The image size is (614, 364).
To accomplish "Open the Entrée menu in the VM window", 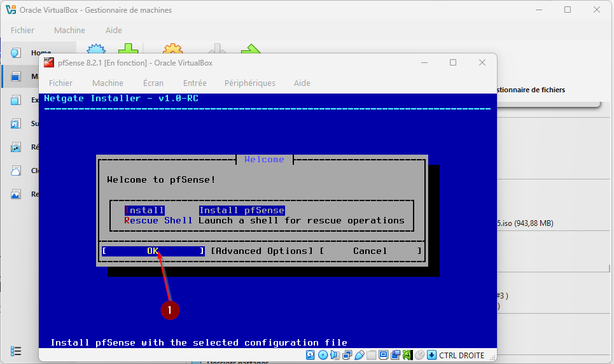I will pos(195,83).
